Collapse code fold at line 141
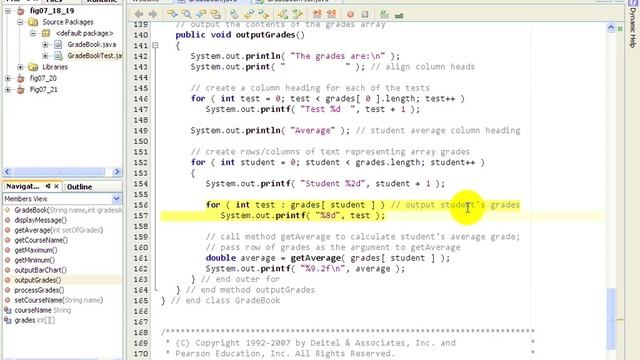 point(155,45)
